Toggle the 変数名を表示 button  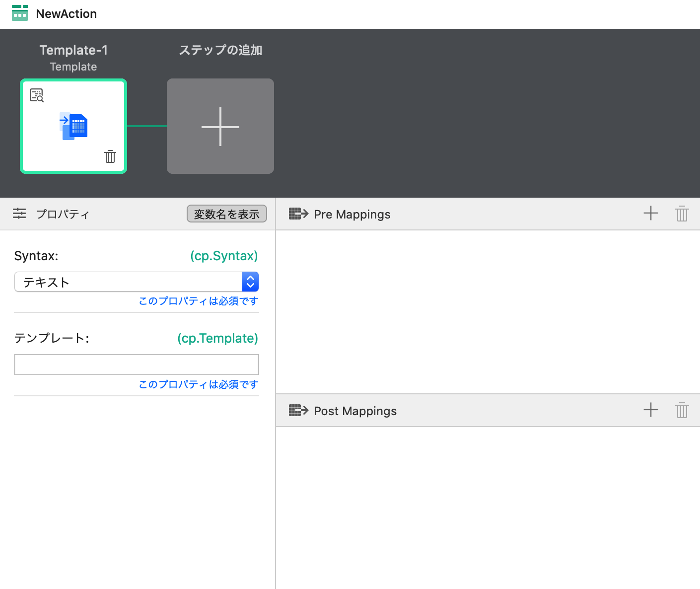coord(227,214)
